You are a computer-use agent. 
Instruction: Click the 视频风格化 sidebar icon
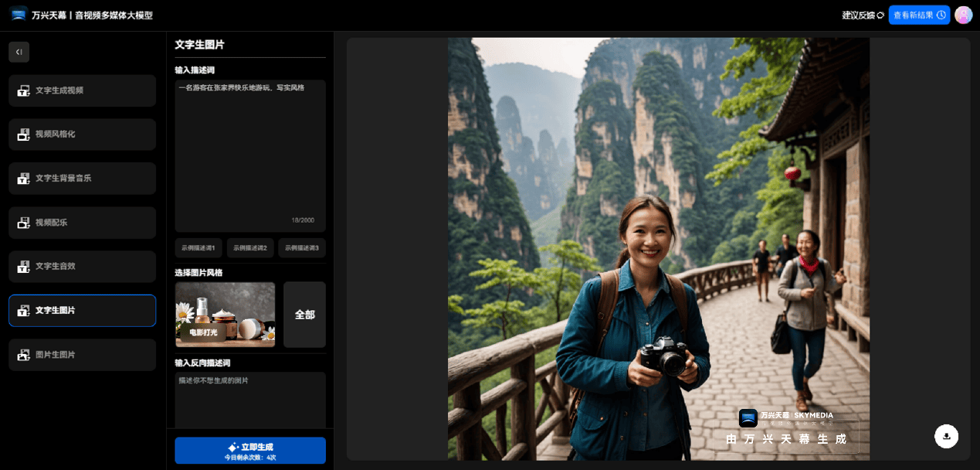[x=23, y=135]
